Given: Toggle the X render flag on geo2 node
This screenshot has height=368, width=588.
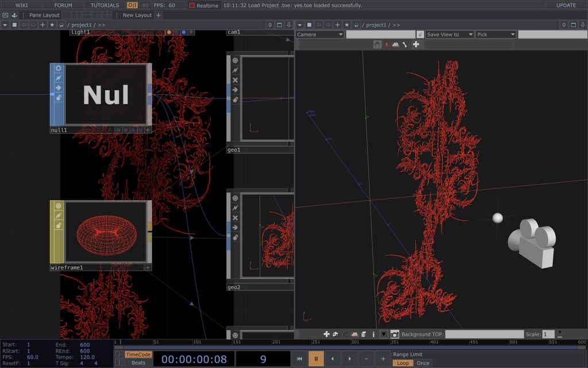Looking at the screenshot, I should tap(235, 218).
